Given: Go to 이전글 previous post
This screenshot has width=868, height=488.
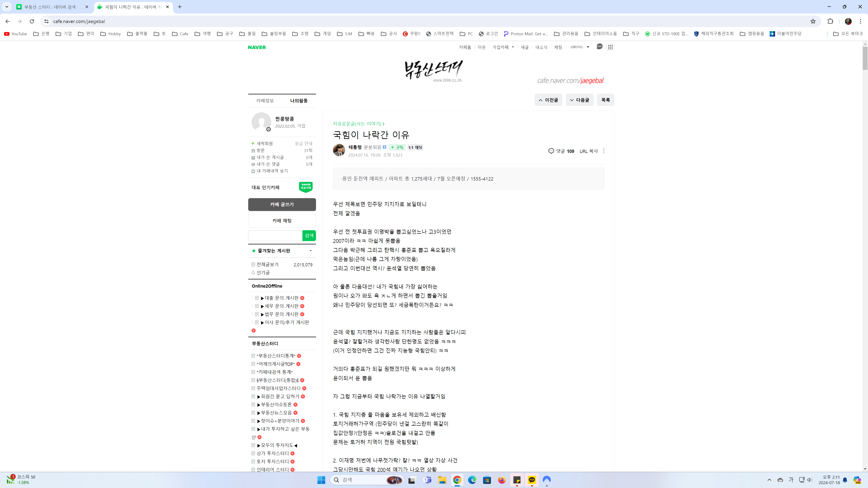Looking at the screenshot, I should 548,100.
